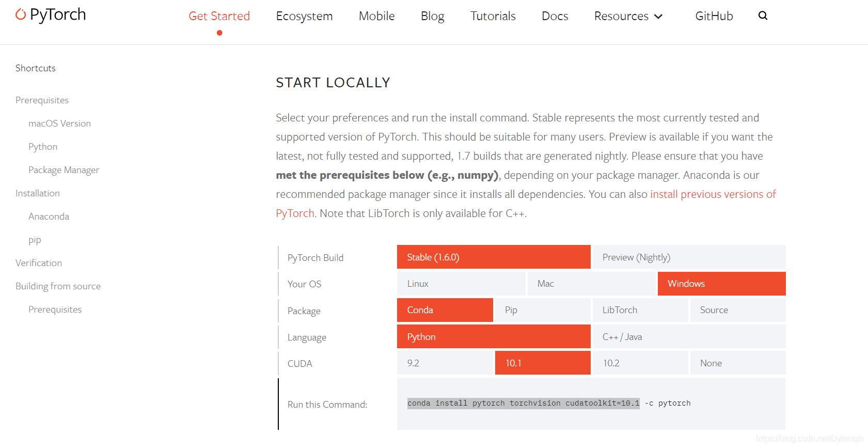Image resolution: width=868 pixels, height=448 pixels.
Task: Jump to pip shortcut
Action: (x=35, y=240)
